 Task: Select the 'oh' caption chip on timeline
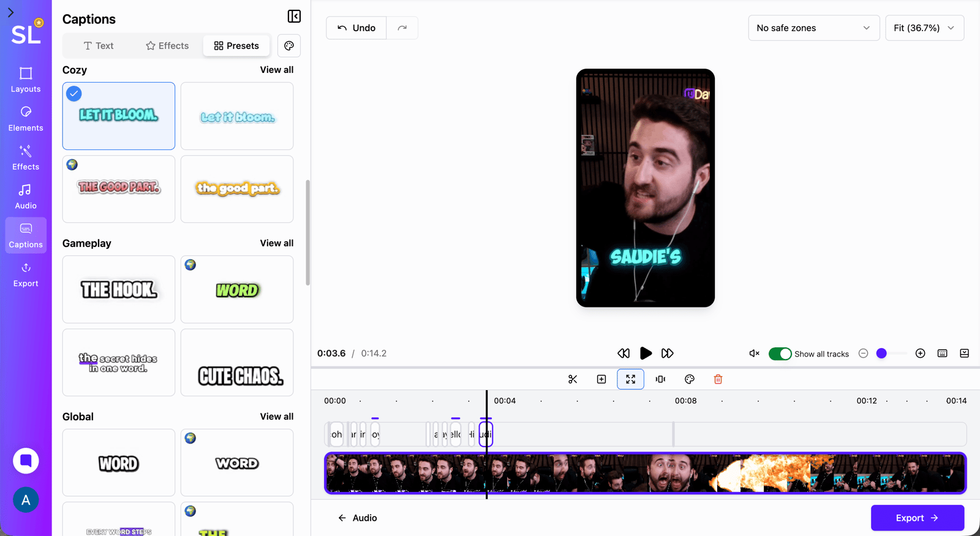[336, 434]
